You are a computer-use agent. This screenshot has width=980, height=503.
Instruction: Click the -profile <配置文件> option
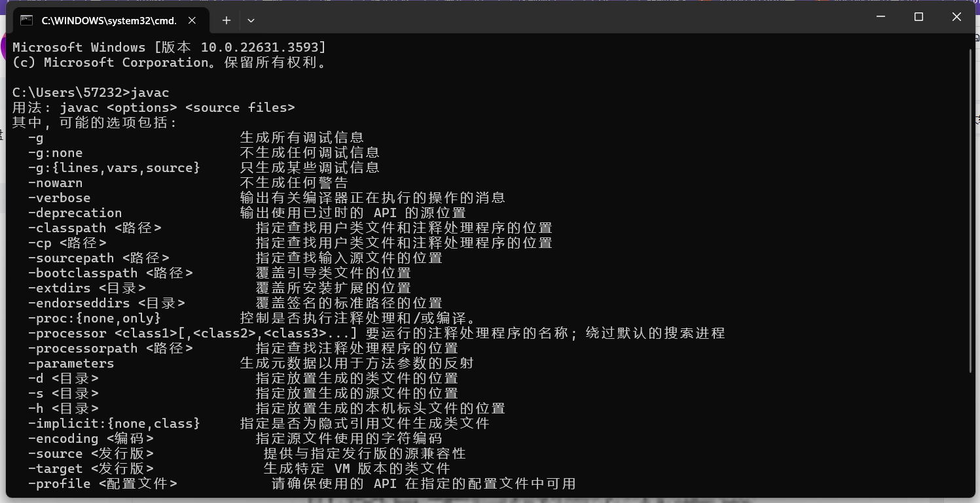coord(103,483)
